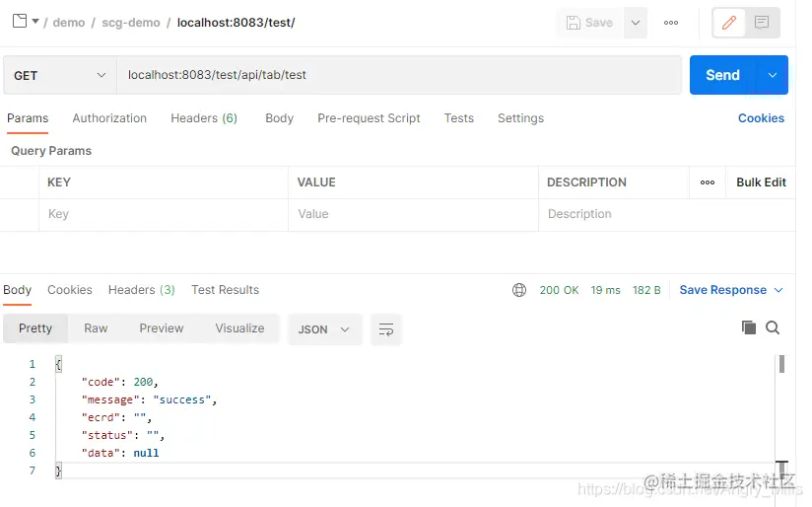Select the Visualize view
The image size is (812, 507).
(x=239, y=328)
